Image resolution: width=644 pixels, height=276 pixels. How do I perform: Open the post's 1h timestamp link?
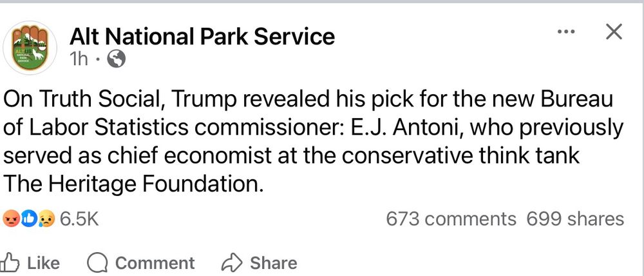pos(79,60)
